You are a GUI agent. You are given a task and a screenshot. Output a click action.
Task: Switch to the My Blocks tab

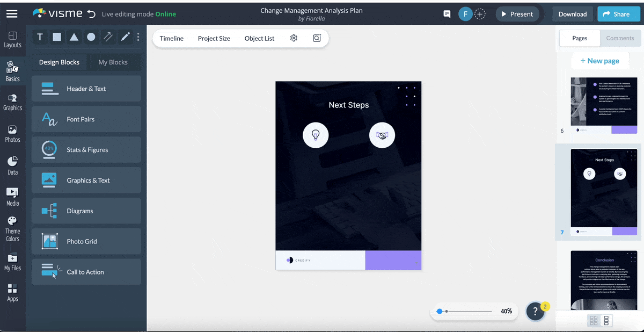pos(113,62)
